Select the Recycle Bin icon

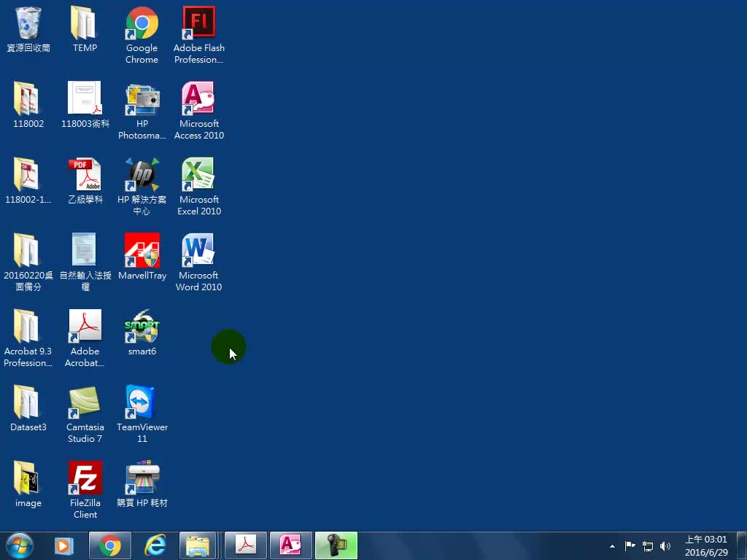(28, 24)
